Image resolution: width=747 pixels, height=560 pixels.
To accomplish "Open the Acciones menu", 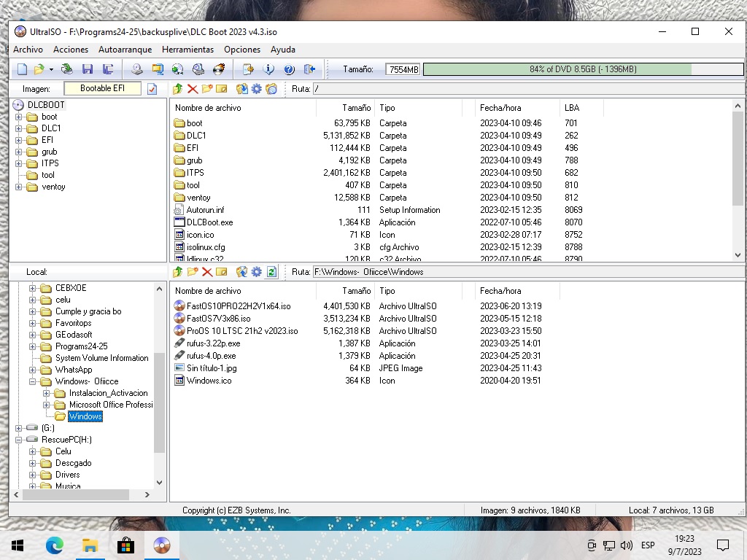I will click(71, 50).
